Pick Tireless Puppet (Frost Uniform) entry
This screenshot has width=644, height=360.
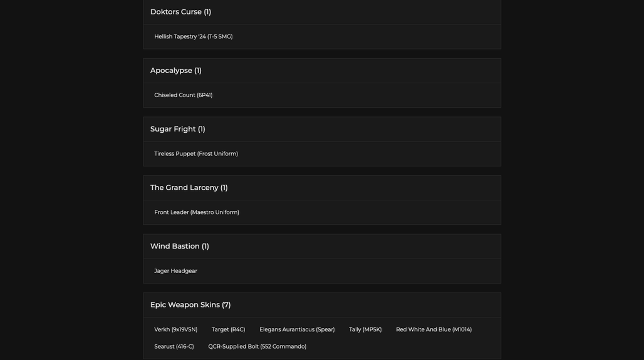click(x=196, y=153)
